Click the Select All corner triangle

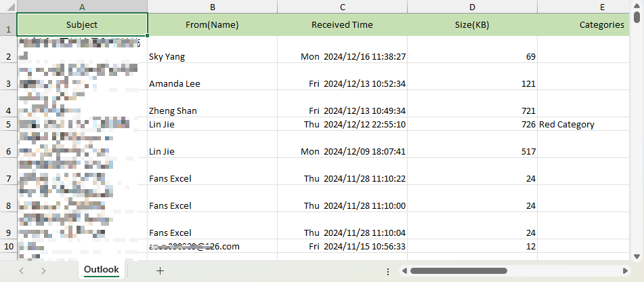point(8,6)
